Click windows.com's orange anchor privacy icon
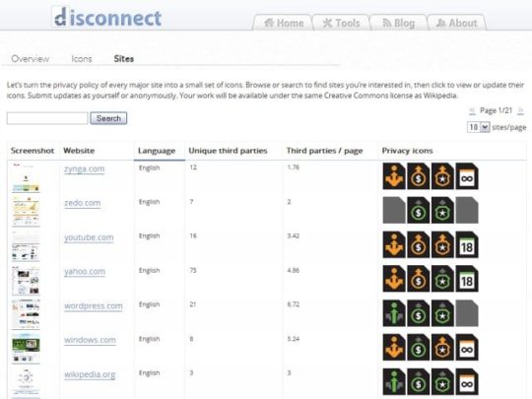 tap(394, 348)
